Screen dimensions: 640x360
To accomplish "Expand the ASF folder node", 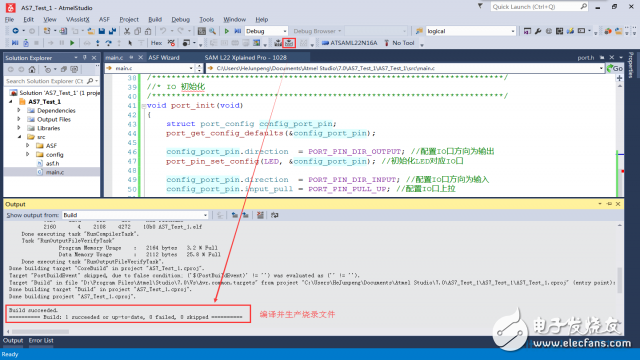I will pyautogui.click(x=27, y=146).
